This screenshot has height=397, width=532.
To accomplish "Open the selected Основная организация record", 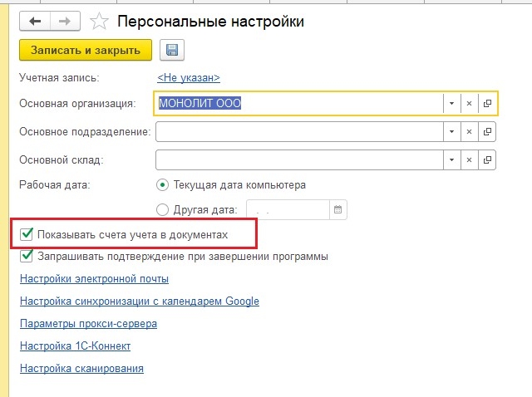I will tap(487, 104).
